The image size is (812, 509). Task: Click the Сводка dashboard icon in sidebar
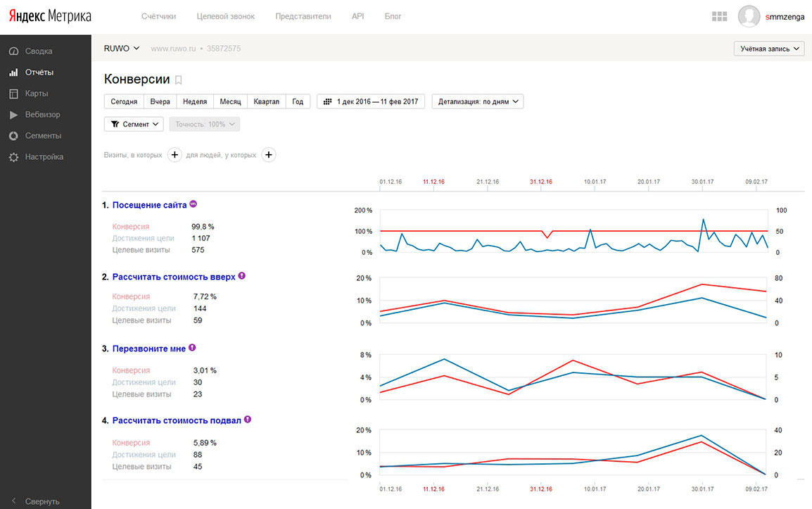(x=13, y=51)
